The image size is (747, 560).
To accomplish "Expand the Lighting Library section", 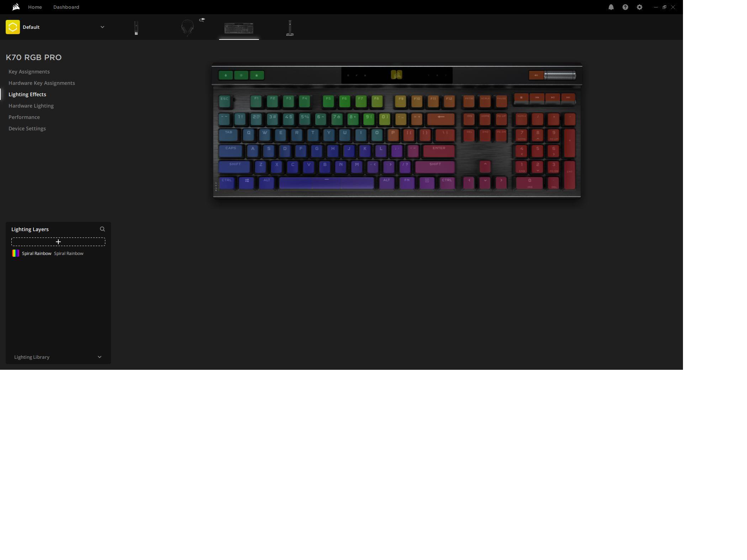I will point(99,357).
